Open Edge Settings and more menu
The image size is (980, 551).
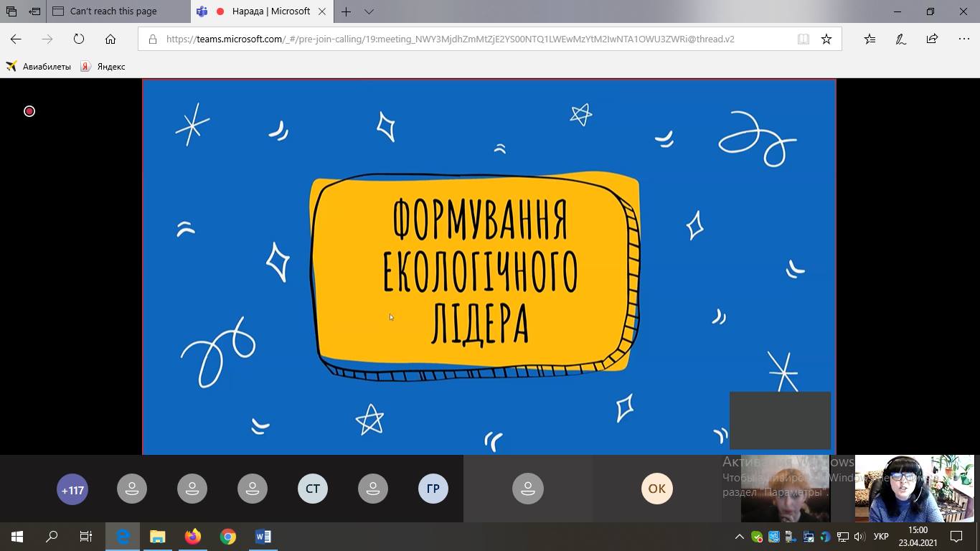tap(963, 39)
